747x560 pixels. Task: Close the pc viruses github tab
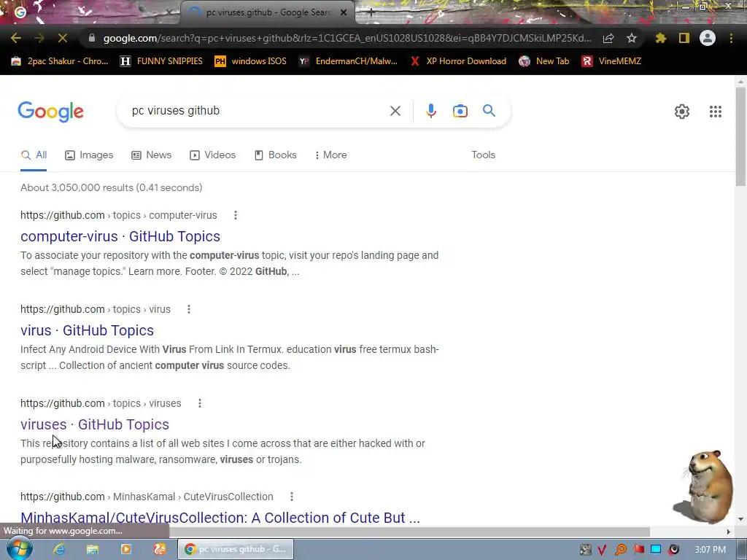pyautogui.click(x=344, y=12)
